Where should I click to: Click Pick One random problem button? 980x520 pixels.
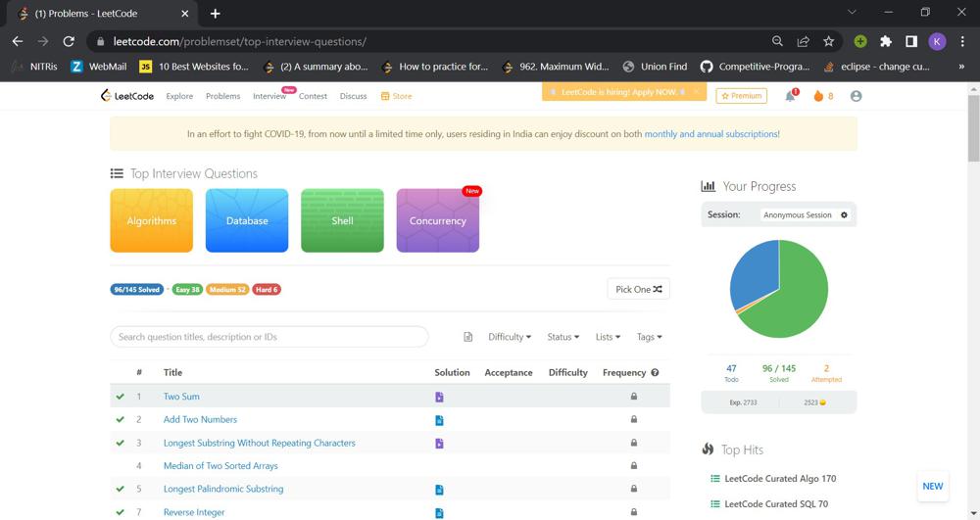(x=639, y=289)
